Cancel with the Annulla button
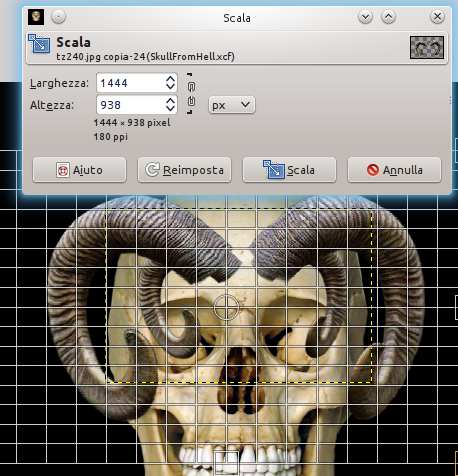 (x=394, y=170)
